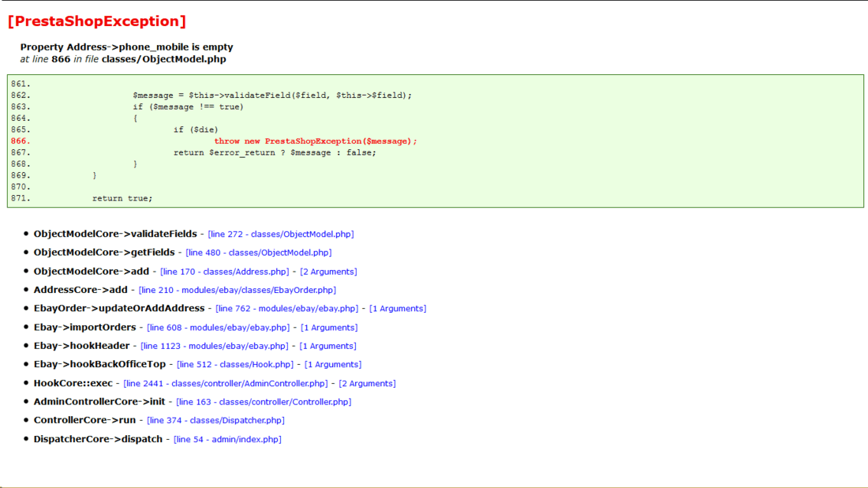The image size is (868, 488).
Task: Expand 1 Arguments for Ebay->hookBackOfficeTop
Action: pyautogui.click(x=333, y=365)
